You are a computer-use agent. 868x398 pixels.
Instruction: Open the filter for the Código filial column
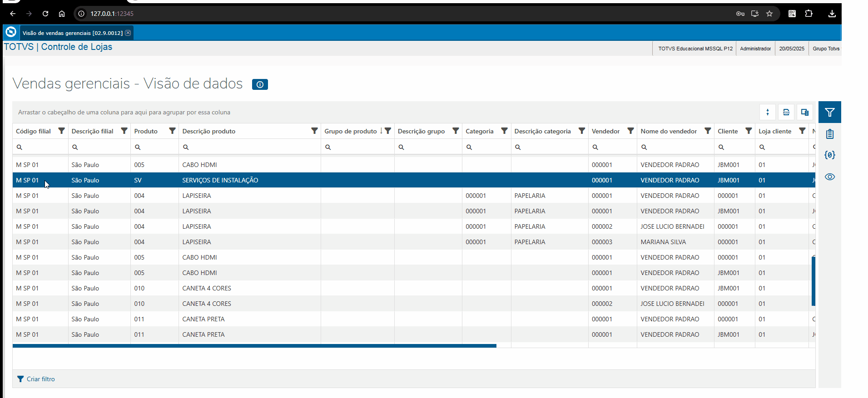click(61, 131)
